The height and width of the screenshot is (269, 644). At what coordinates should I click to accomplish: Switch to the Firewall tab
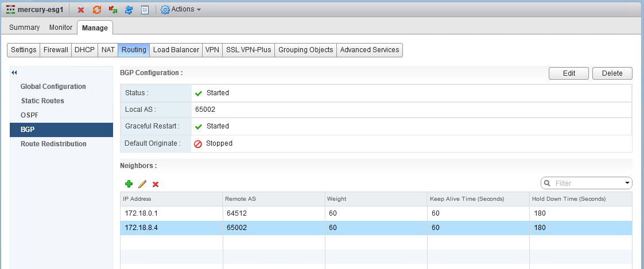click(x=56, y=50)
